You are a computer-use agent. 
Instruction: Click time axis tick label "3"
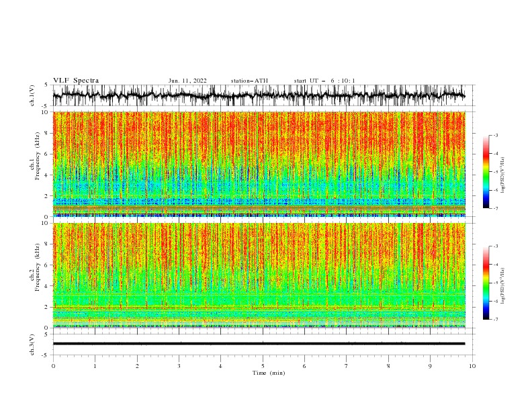click(x=179, y=366)
